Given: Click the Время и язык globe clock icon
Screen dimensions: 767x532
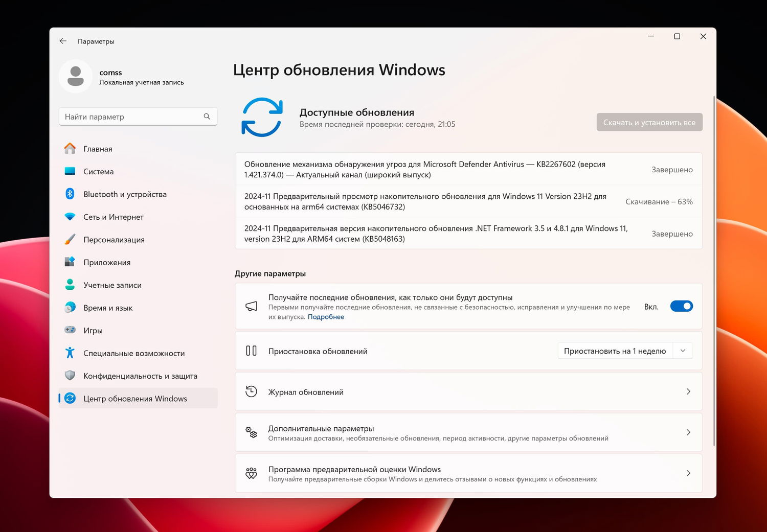Looking at the screenshot, I should click(70, 307).
